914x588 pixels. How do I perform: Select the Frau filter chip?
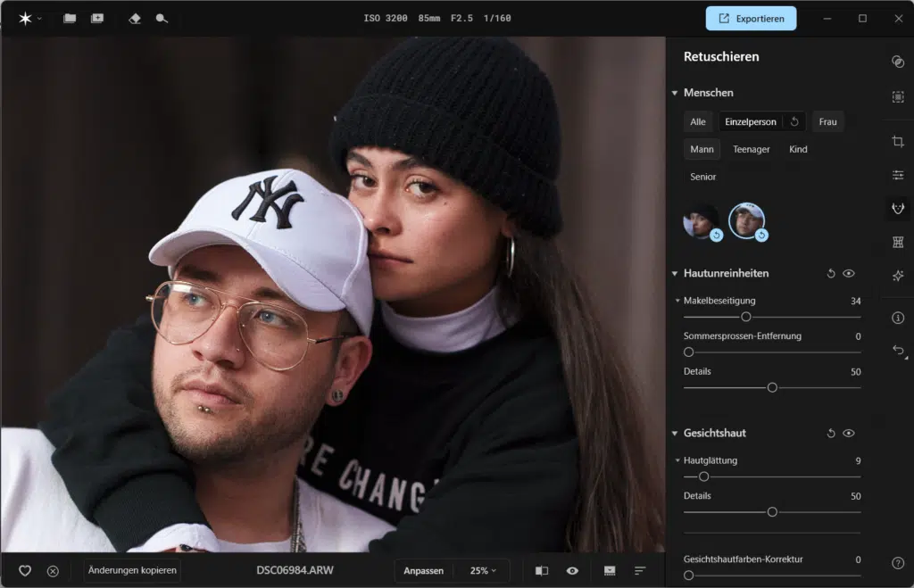click(x=827, y=122)
